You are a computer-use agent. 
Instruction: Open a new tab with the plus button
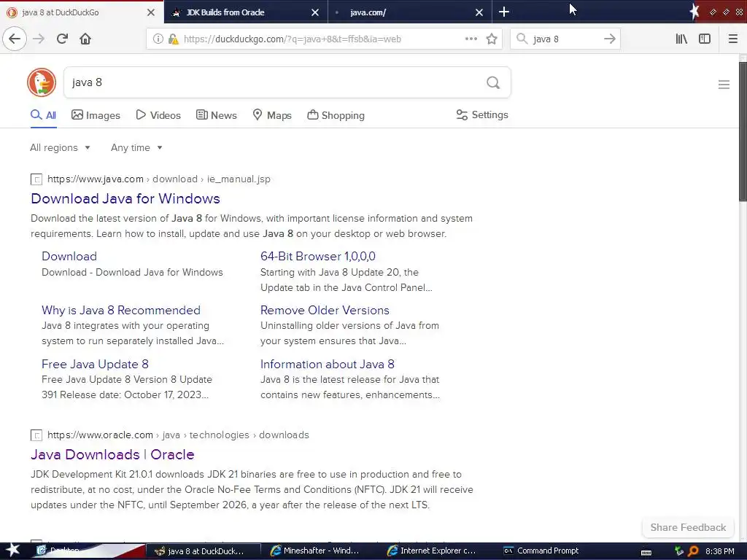(503, 12)
